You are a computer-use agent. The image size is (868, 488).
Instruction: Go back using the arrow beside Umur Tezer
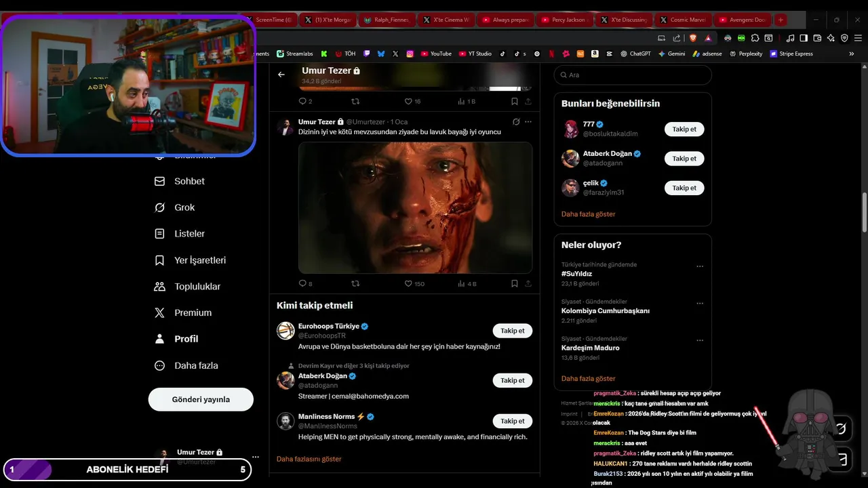(281, 75)
